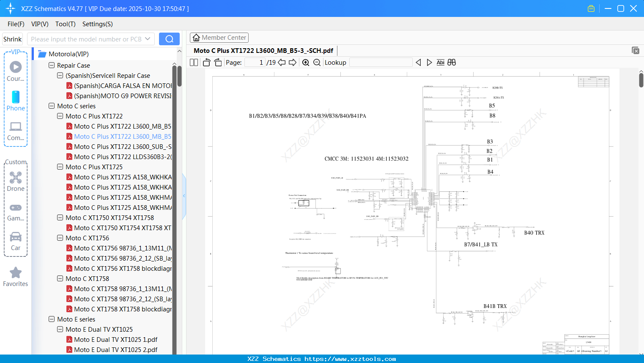Select the Car category icon
This screenshot has height=363, width=644.
click(x=16, y=241)
